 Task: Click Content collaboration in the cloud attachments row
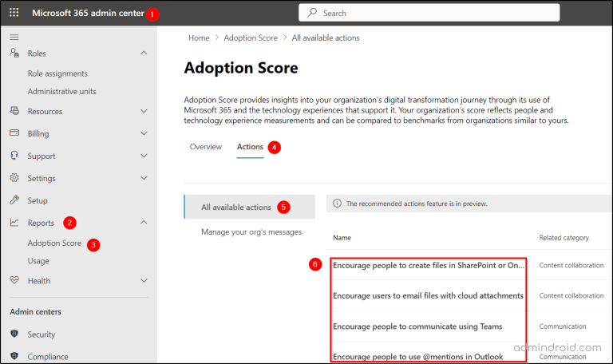click(x=571, y=295)
